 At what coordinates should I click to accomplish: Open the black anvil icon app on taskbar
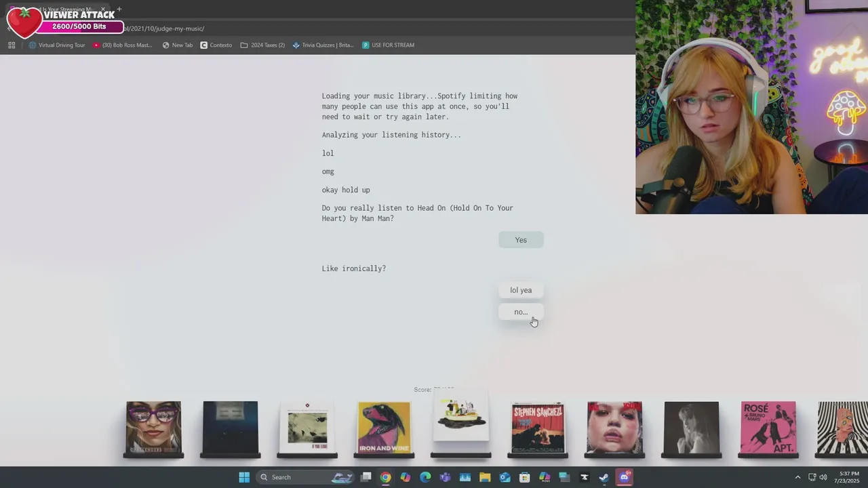[585, 477]
